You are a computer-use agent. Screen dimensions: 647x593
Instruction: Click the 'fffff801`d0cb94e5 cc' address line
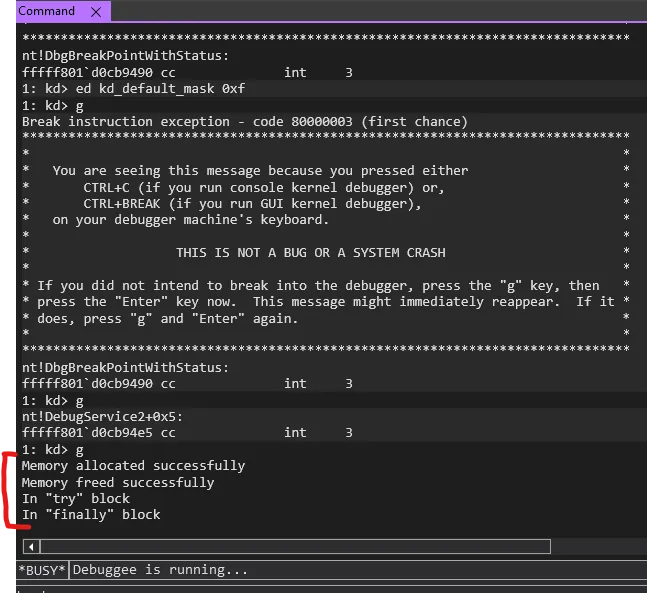[x=187, y=432]
